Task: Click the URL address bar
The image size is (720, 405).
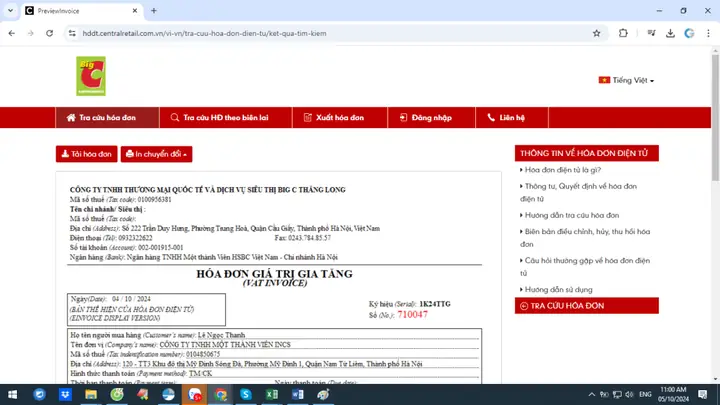Action: pos(333,33)
